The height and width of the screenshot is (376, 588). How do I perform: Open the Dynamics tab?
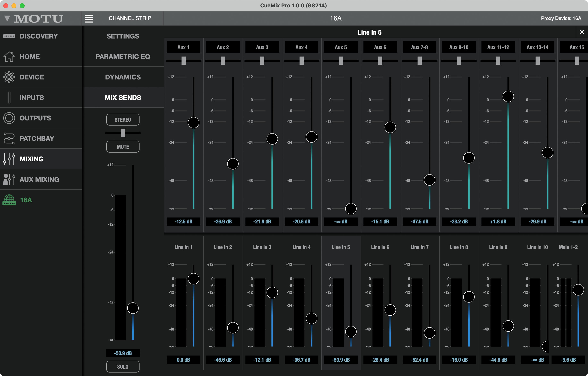[x=123, y=77]
